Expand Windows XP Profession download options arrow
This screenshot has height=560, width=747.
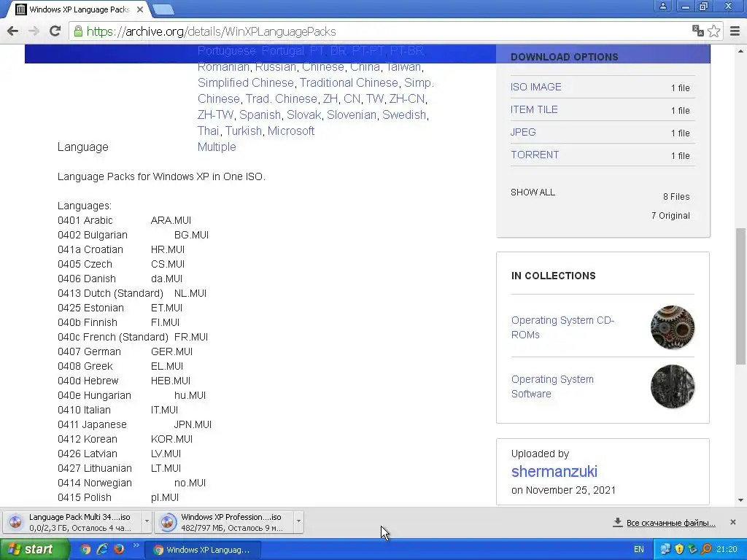(x=298, y=521)
